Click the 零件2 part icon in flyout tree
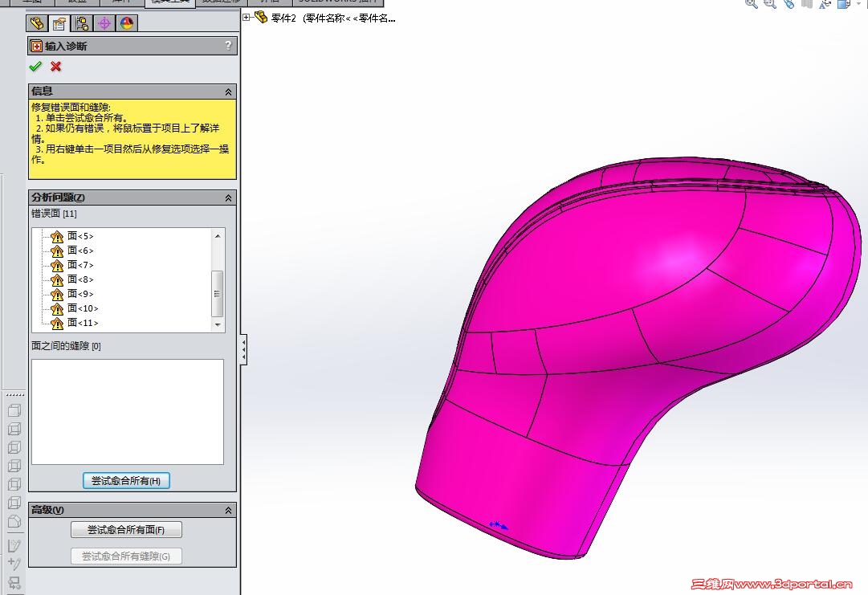 [x=261, y=18]
